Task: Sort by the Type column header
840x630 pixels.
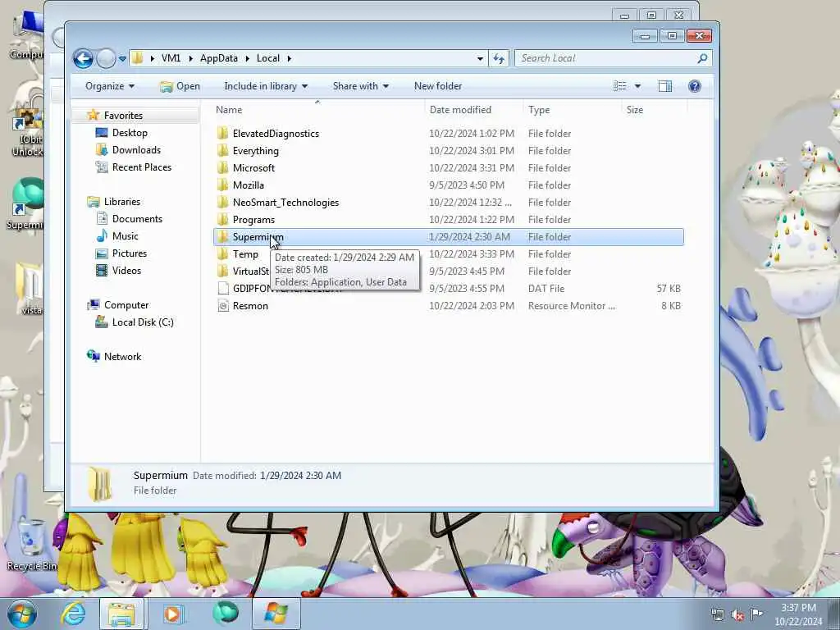Action: pyautogui.click(x=572, y=109)
